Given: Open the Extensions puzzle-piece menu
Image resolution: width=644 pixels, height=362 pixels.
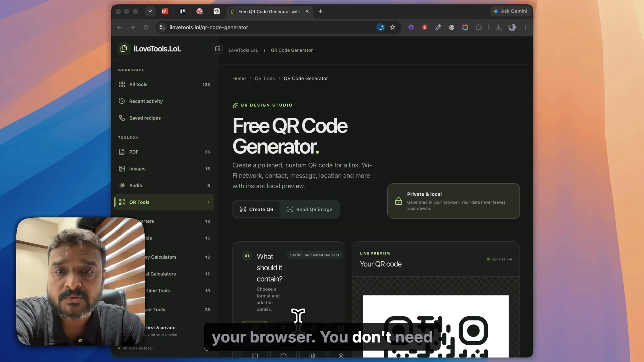Looking at the screenshot, I should [479, 27].
